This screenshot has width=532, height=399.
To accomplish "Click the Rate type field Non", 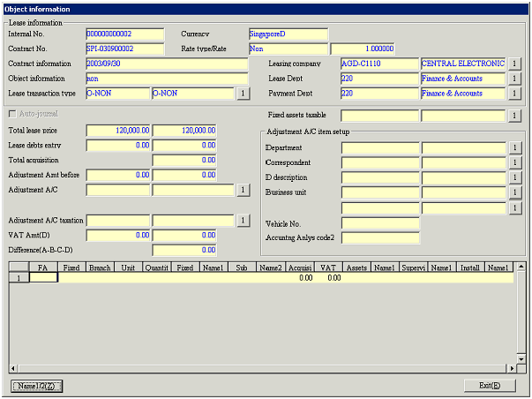I will point(288,49).
